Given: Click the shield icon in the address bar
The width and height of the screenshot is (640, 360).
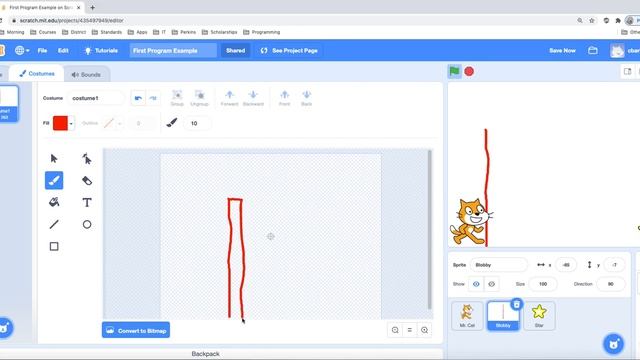Looking at the screenshot, I should [606, 20].
